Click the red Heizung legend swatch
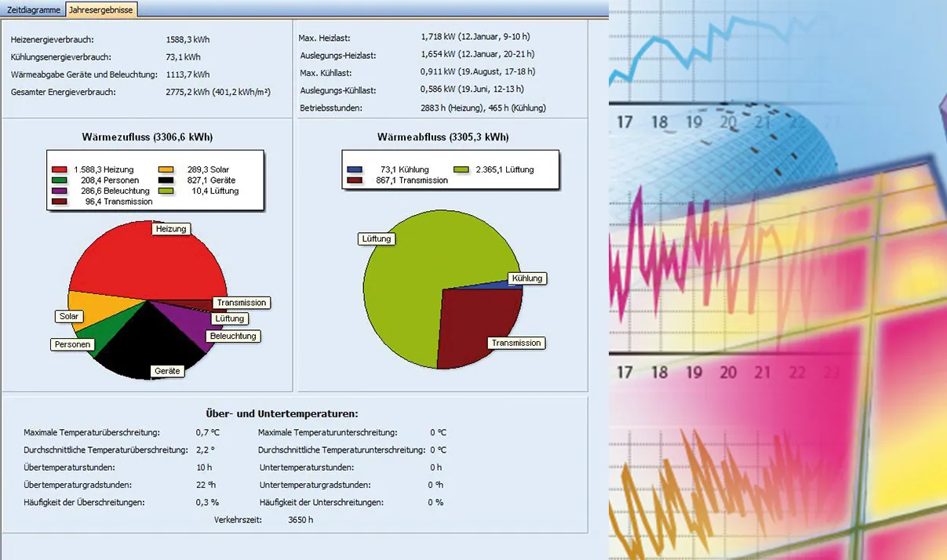Screen dimensions: 947x560 click(x=60, y=169)
